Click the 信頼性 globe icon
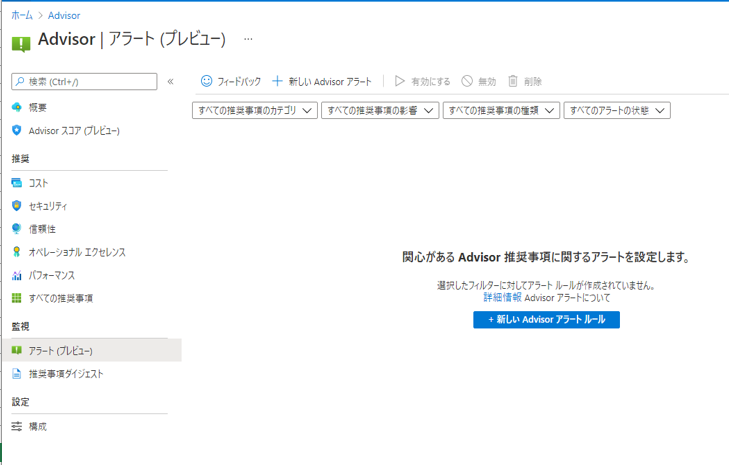The height and width of the screenshot is (465, 729). [17, 229]
